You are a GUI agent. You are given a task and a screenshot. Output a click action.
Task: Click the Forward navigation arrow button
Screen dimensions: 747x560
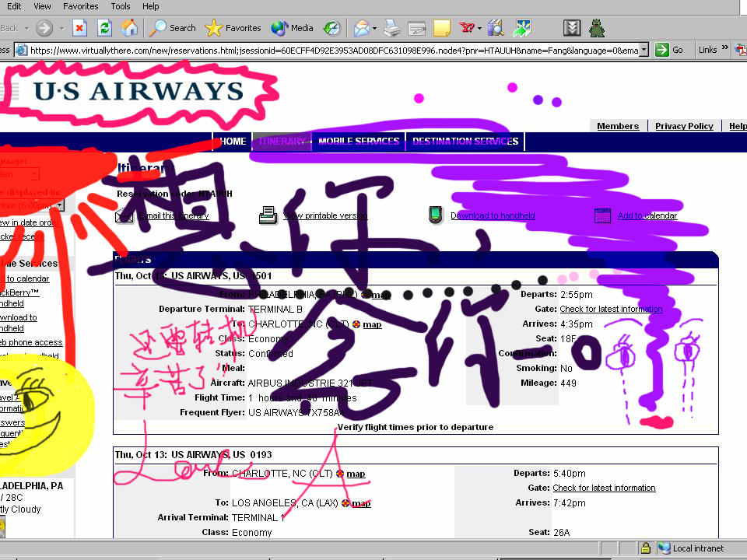click(44, 28)
